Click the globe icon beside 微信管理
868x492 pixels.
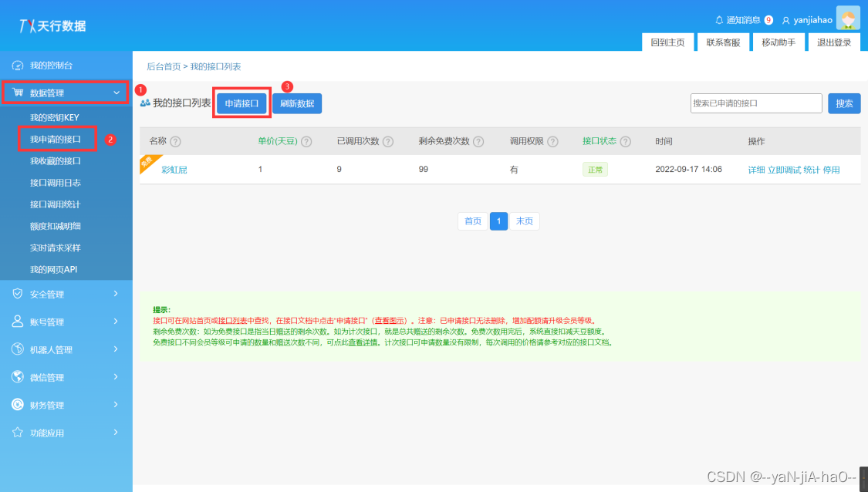pos(18,377)
